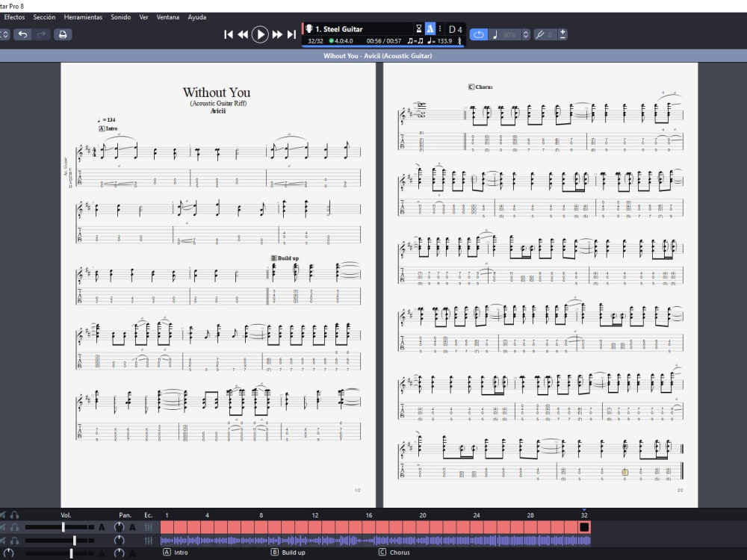Jump to the Intro section marker
The height and width of the screenshot is (560, 747).
point(176,553)
